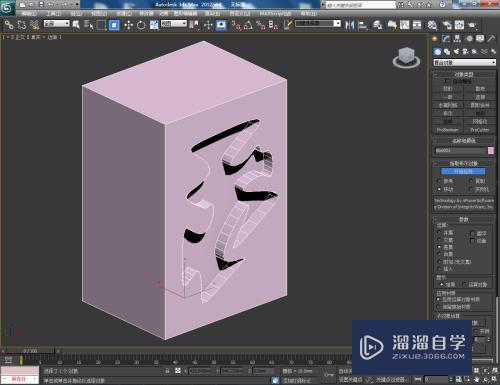Image resolution: width=500 pixels, height=385 pixels.
Task: Click the Use Pivot Point Center icon
Action: 194,25
